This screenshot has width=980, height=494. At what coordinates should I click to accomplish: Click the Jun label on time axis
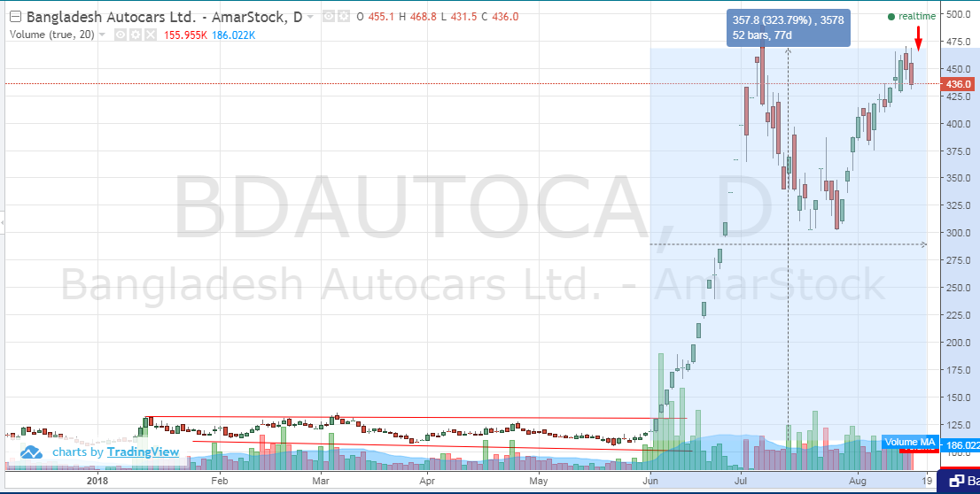click(650, 481)
